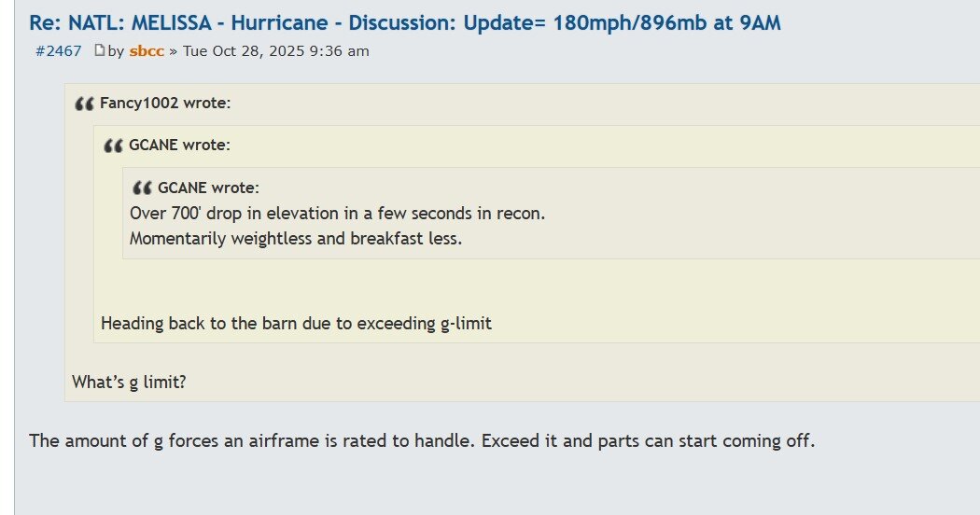The image size is (980, 515).
Task: Click the quote mark icon beside Fancy1002
Action: coord(84,104)
